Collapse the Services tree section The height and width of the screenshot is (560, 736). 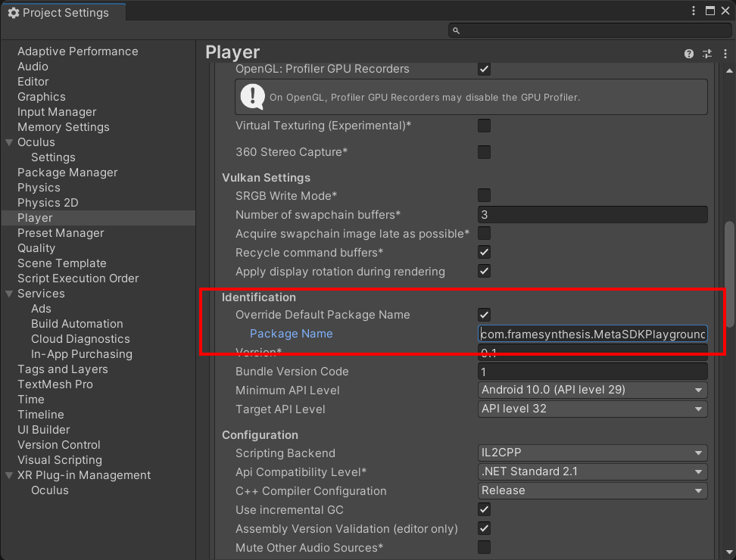pyautogui.click(x=9, y=294)
